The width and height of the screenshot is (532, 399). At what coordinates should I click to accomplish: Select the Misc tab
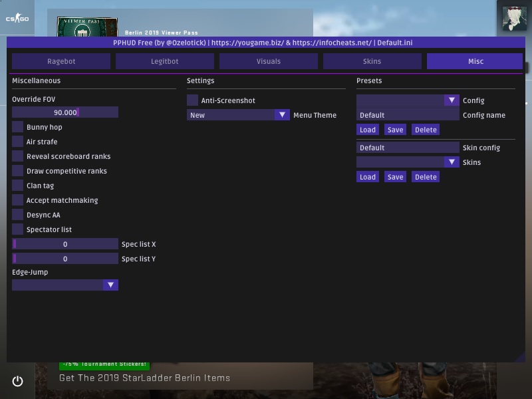click(475, 61)
